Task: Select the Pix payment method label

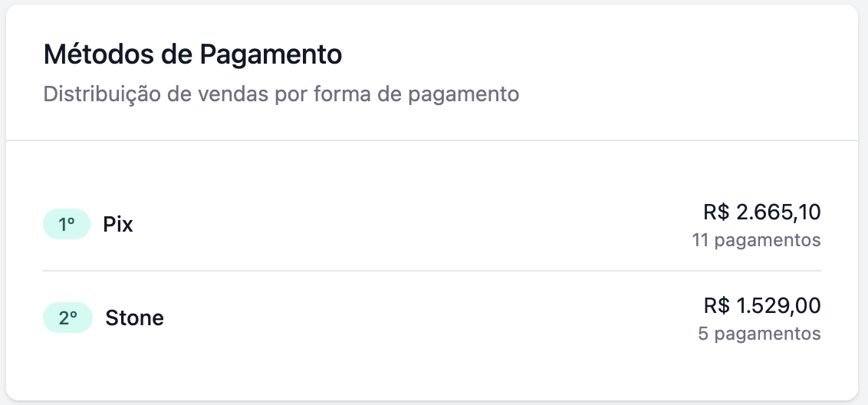Action: click(118, 225)
